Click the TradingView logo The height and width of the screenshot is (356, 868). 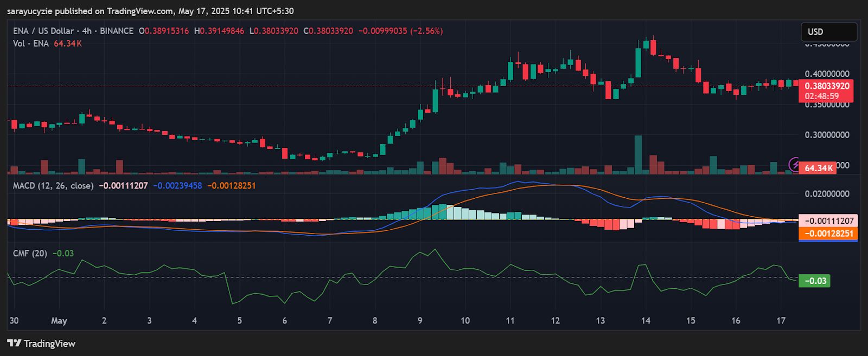click(x=41, y=344)
